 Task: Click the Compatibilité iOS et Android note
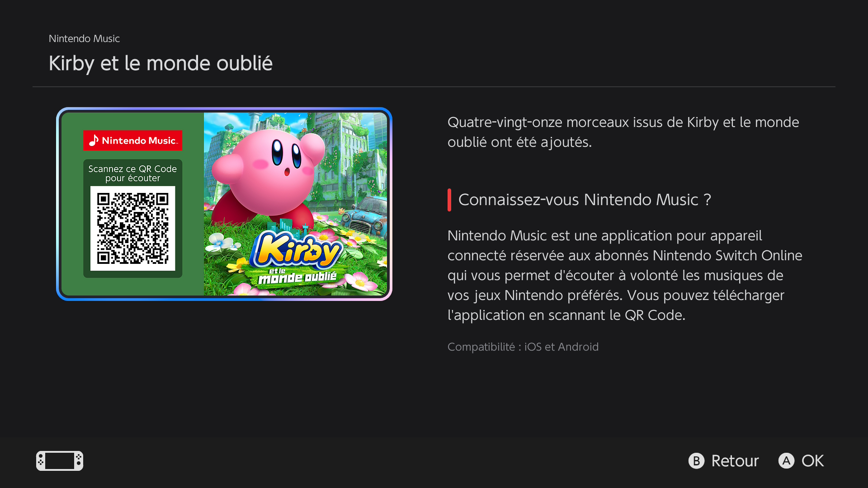pyautogui.click(x=523, y=347)
